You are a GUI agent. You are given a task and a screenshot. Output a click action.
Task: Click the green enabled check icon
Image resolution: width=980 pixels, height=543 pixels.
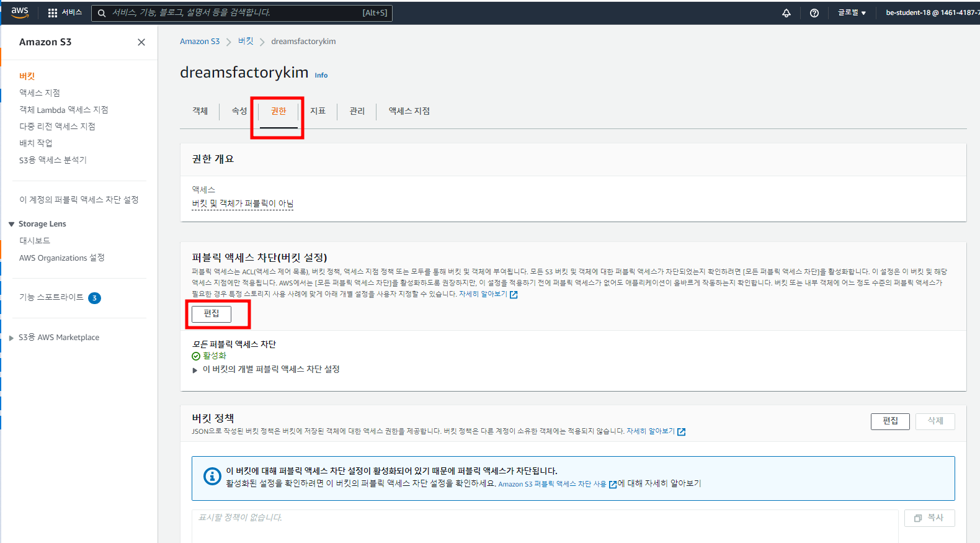pos(196,356)
